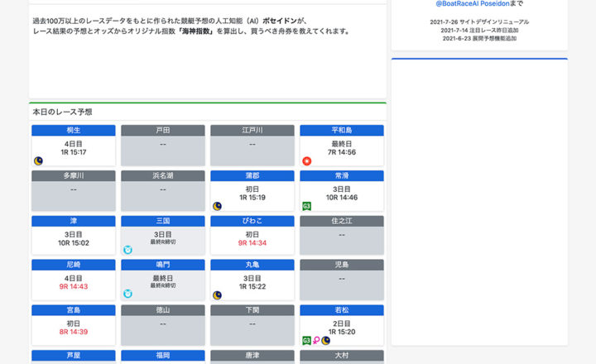This screenshot has width=596, height=364.
Task: Click the green G3 badge in 若松 card
Action: pyautogui.click(x=306, y=340)
